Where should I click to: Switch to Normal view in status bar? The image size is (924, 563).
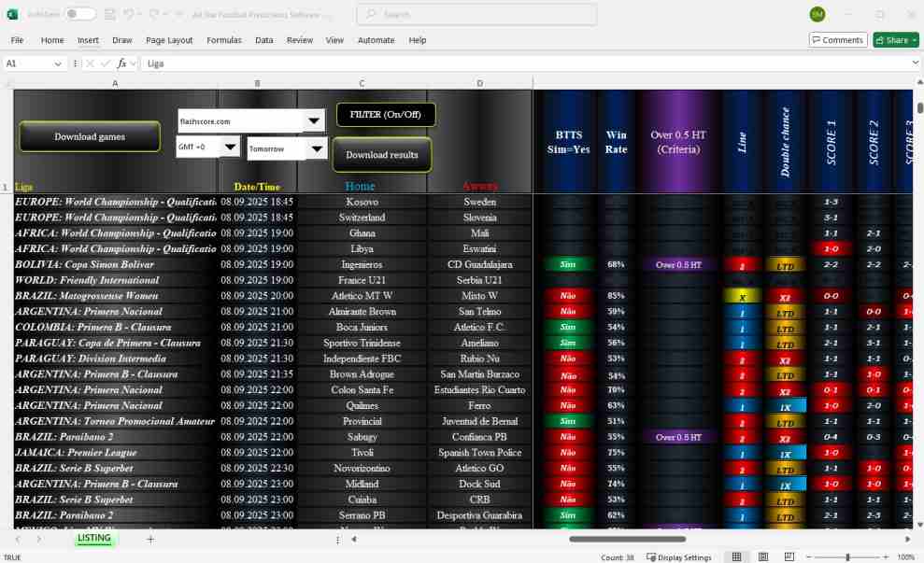(737, 556)
